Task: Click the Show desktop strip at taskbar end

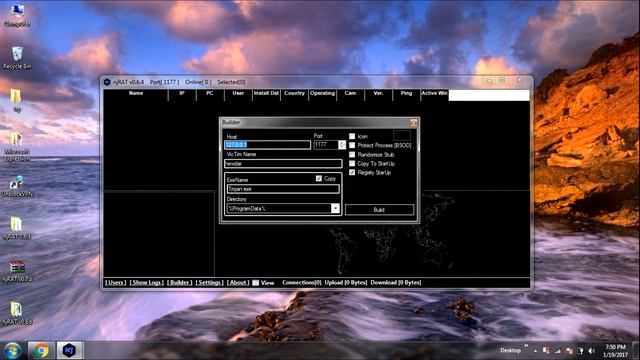Action: [x=636, y=351]
